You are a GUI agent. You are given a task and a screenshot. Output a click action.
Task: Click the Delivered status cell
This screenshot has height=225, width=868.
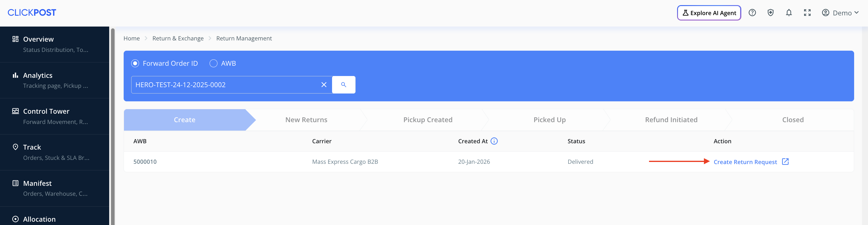click(x=580, y=162)
